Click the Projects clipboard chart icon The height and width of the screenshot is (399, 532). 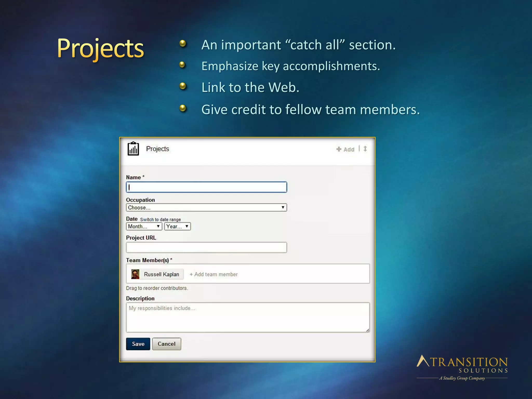(133, 149)
